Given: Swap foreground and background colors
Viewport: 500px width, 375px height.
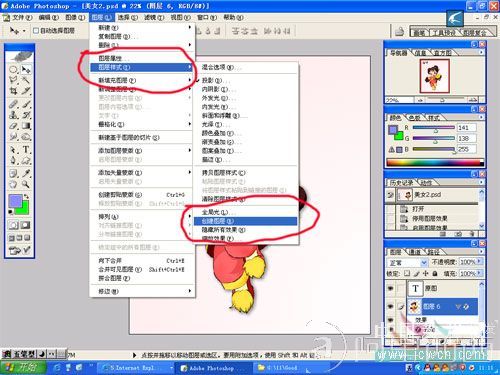Looking at the screenshot, I should (x=26, y=197).
